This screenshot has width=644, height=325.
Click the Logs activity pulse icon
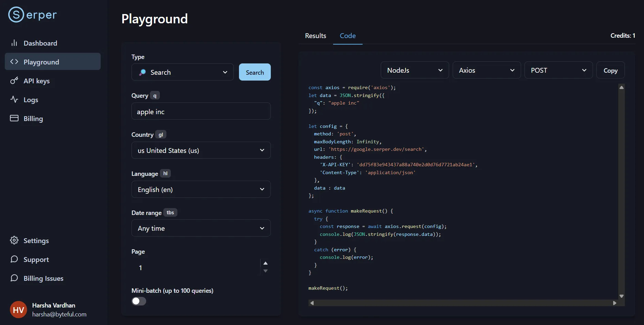point(14,99)
